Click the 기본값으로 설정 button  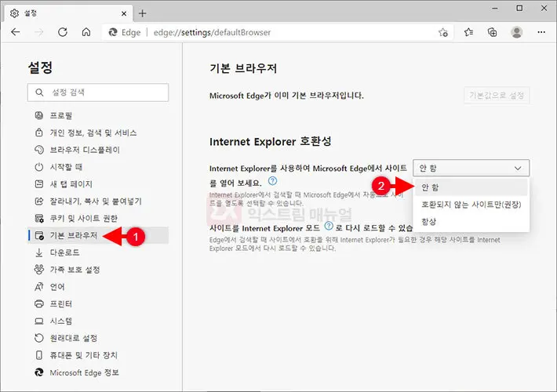point(497,95)
